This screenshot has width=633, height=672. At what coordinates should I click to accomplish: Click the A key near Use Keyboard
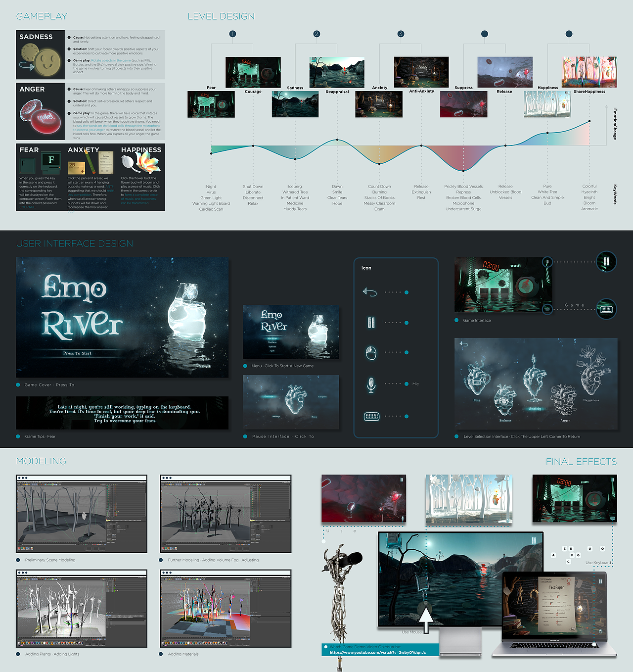coord(553,555)
